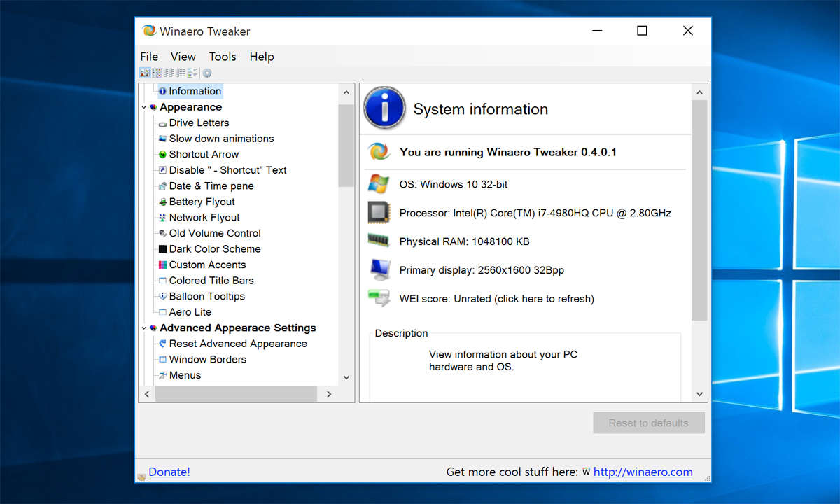Click the tree's scroll-right arrow

[x=329, y=395]
